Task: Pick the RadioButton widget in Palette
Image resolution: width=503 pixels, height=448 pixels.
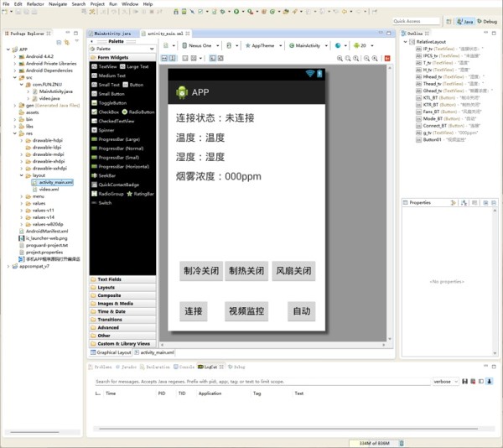Action: [138, 112]
